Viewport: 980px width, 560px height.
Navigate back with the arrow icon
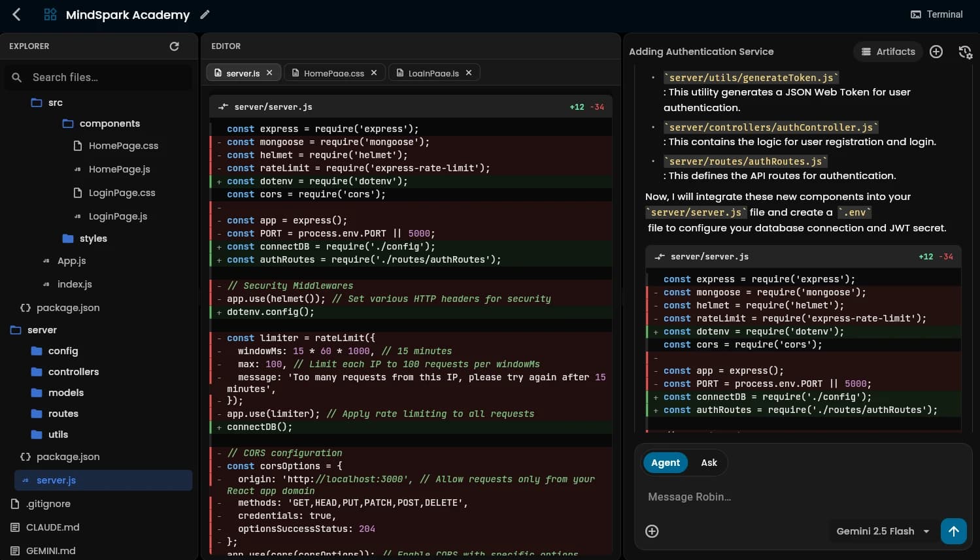click(16, 14)
